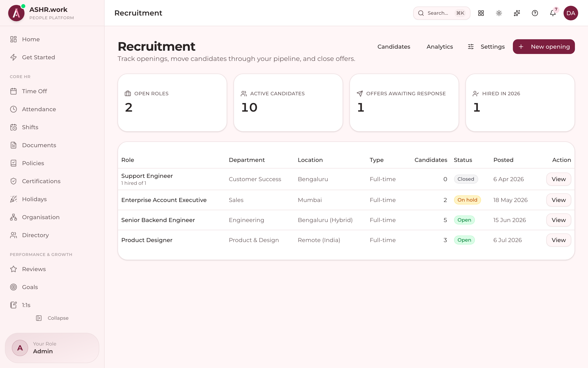The width and height of the screenshot is (588, 368).
Task: Click the Offers Awaiting Response card
Action: (x=404, y=103)
